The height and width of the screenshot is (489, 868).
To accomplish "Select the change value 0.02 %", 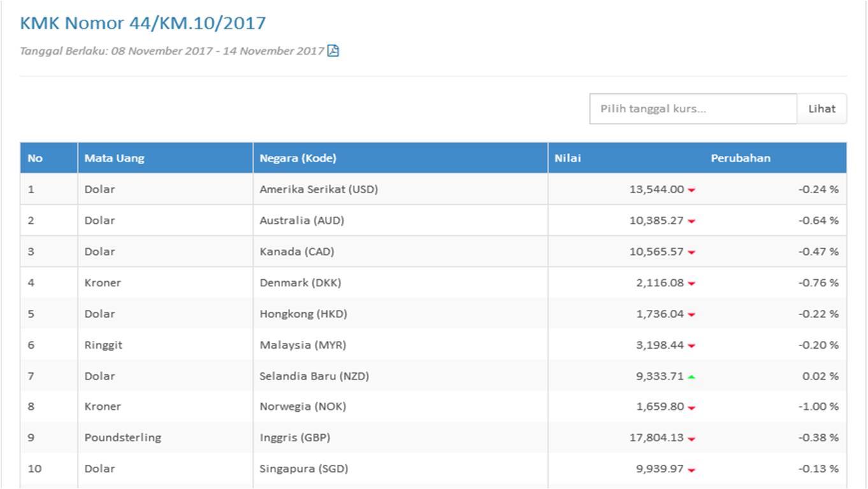I will tap(820, 376).
